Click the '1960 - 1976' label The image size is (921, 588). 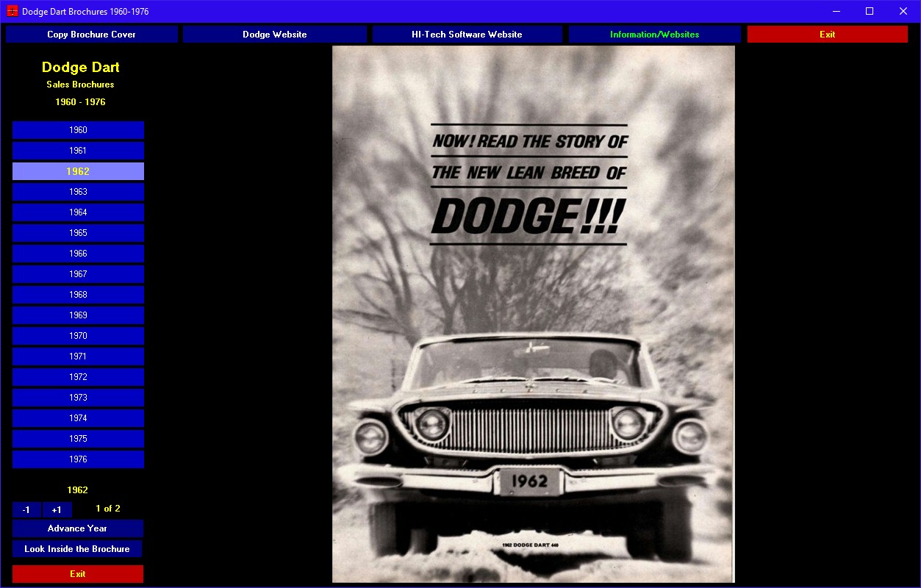click(80, 102)
